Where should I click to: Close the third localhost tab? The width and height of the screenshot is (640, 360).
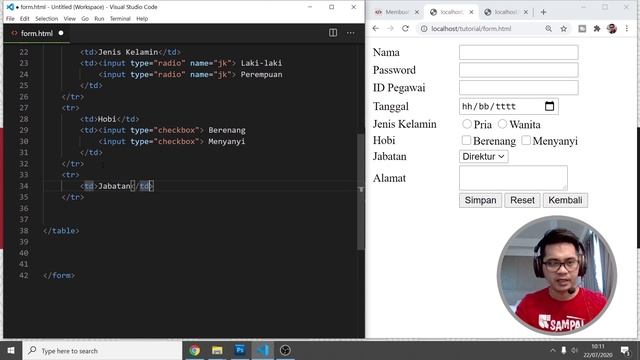coord(526,12)
